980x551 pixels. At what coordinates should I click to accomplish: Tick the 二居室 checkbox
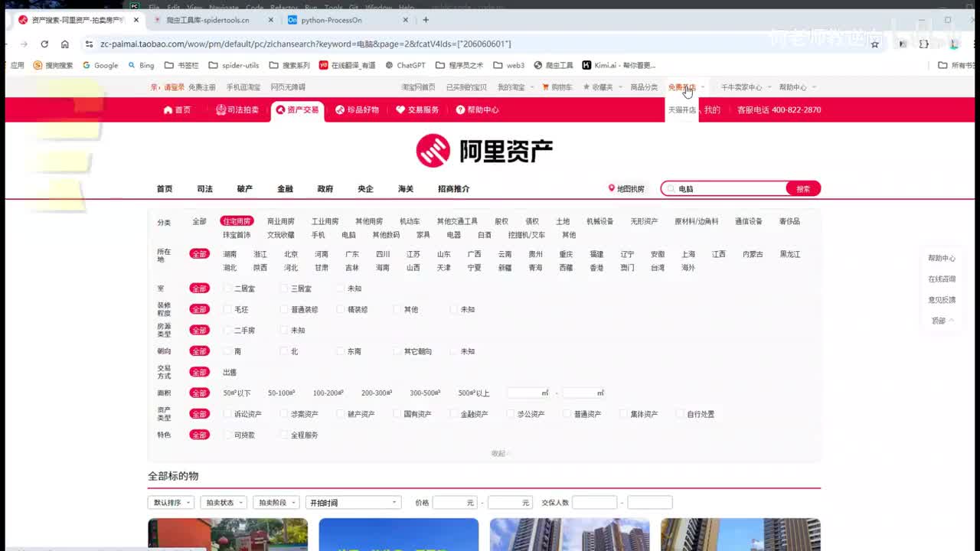227,289
